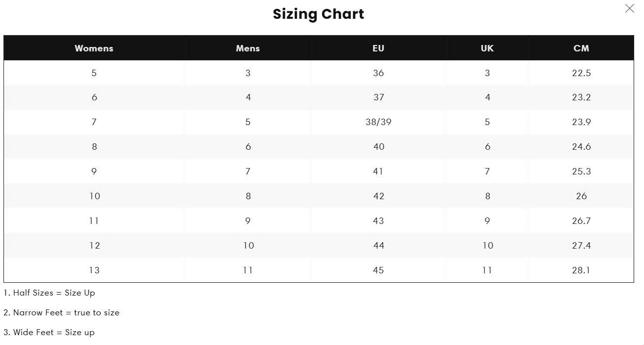Click the 26 CM cell
The height and width of the screenshot is (345, 644).
point(581,196)
